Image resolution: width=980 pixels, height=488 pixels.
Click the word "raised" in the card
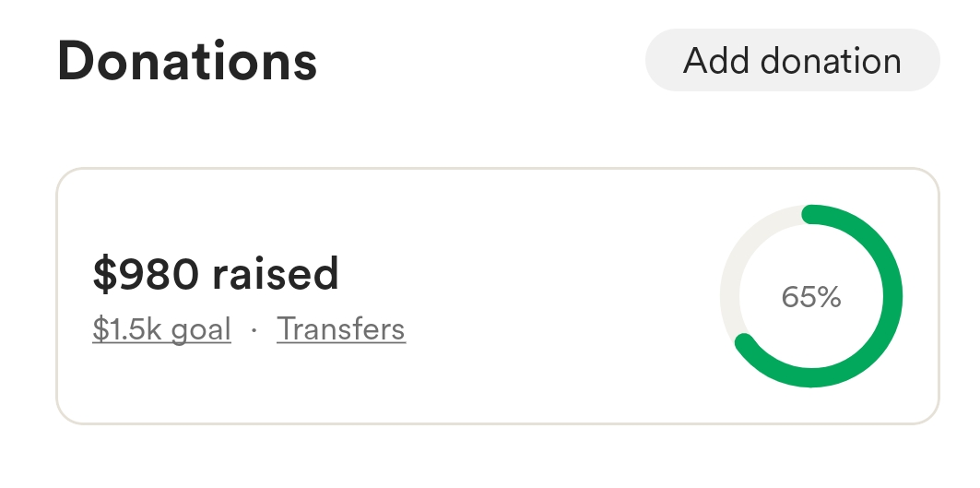pos(276,274)
